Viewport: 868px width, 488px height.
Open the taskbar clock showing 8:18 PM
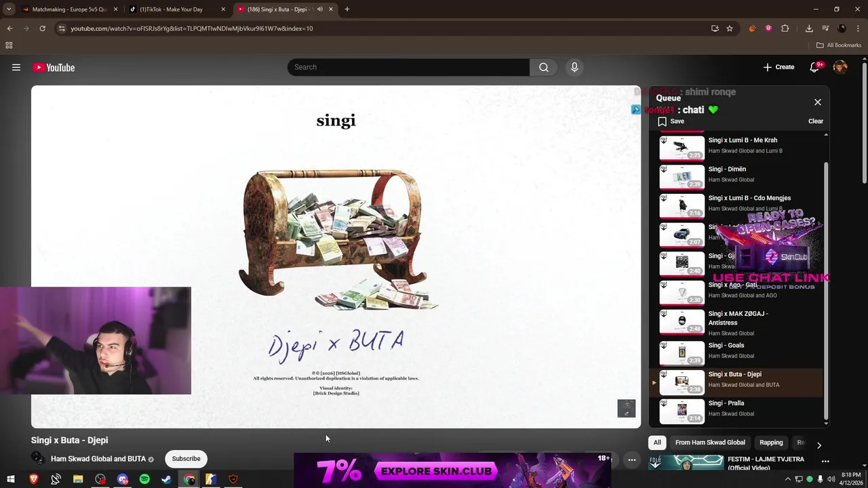click(x=851, y=479)
